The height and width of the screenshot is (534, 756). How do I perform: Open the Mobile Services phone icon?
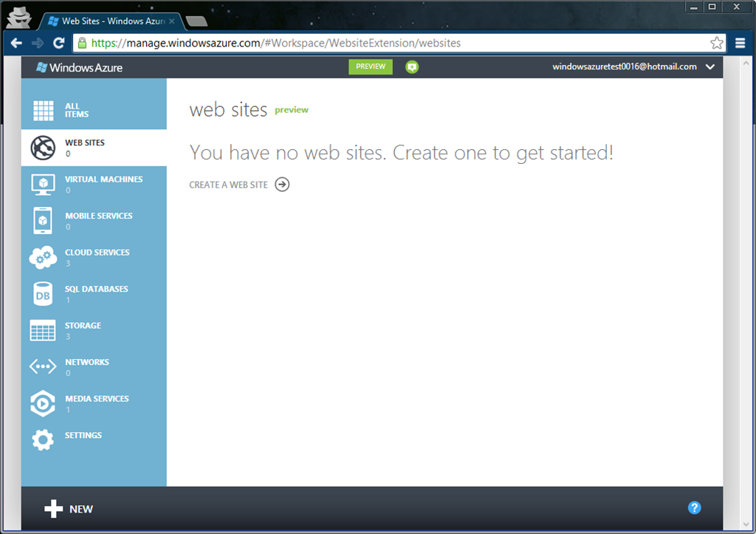coord(43,221)
